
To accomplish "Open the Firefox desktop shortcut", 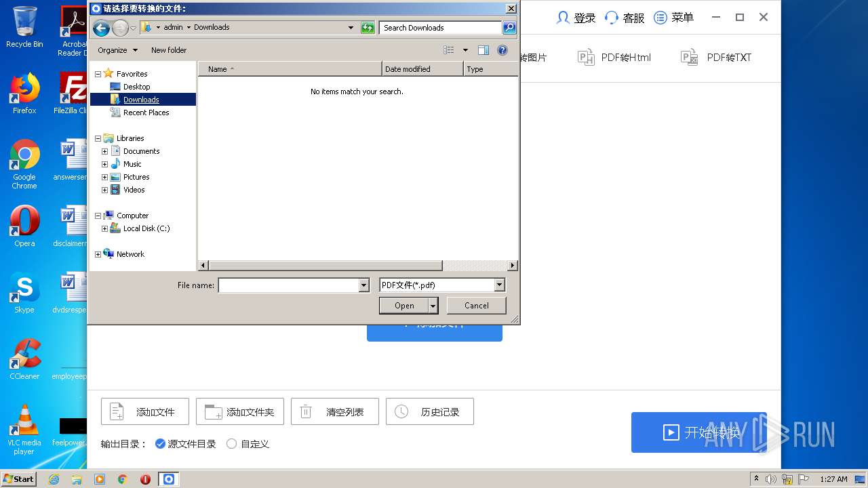I will (x=24, y=94).
